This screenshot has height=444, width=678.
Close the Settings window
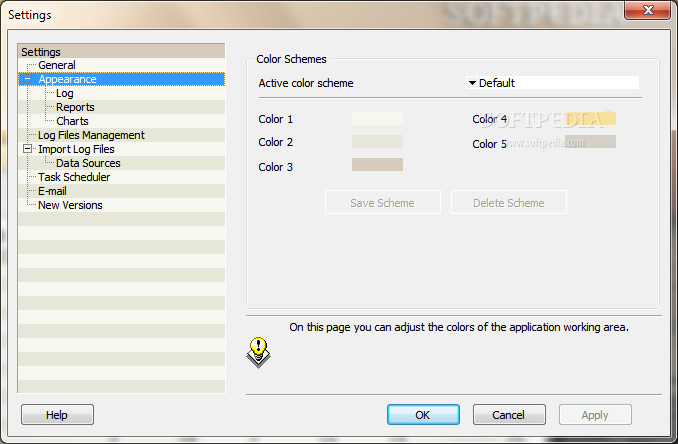(647, 10)
